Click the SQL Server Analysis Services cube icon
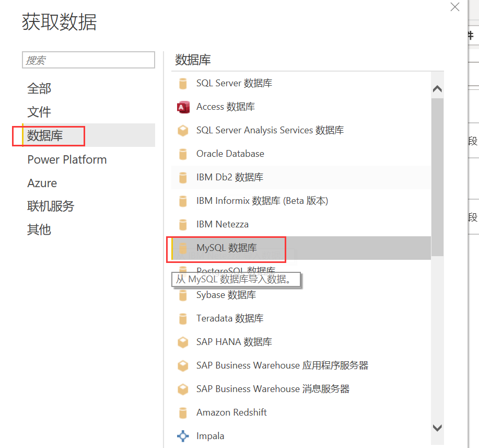The width and height of the screenshot is (479, 448). [183, 131]
